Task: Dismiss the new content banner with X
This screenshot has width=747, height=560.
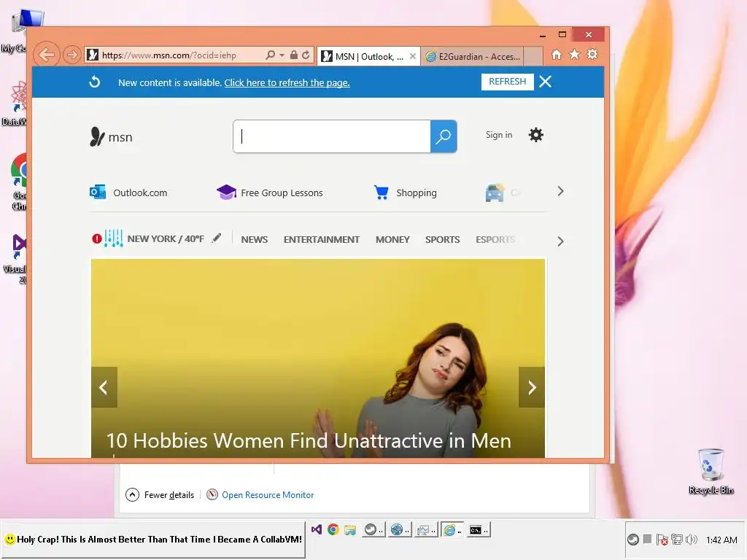Action: coord(546,82)
